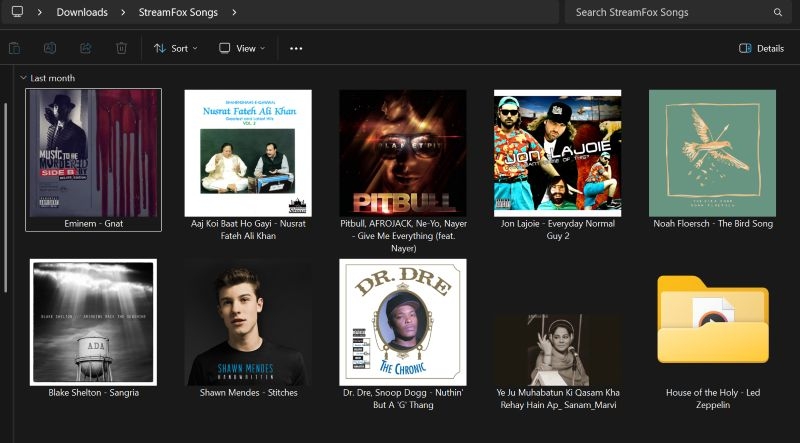Click 'Jon Lajoie - Everyday Normal Guy 2' label
This screenshot has height=443, width=800.
[558, 230]
